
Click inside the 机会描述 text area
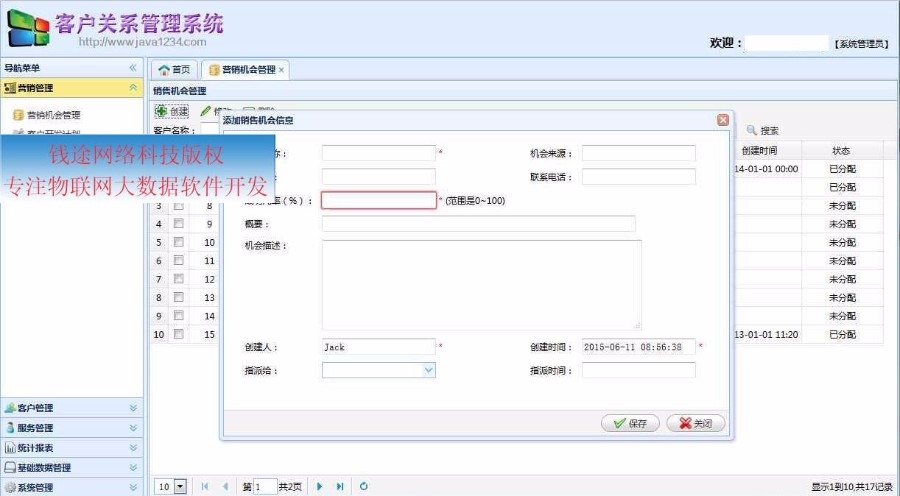(x=482, y=285)
